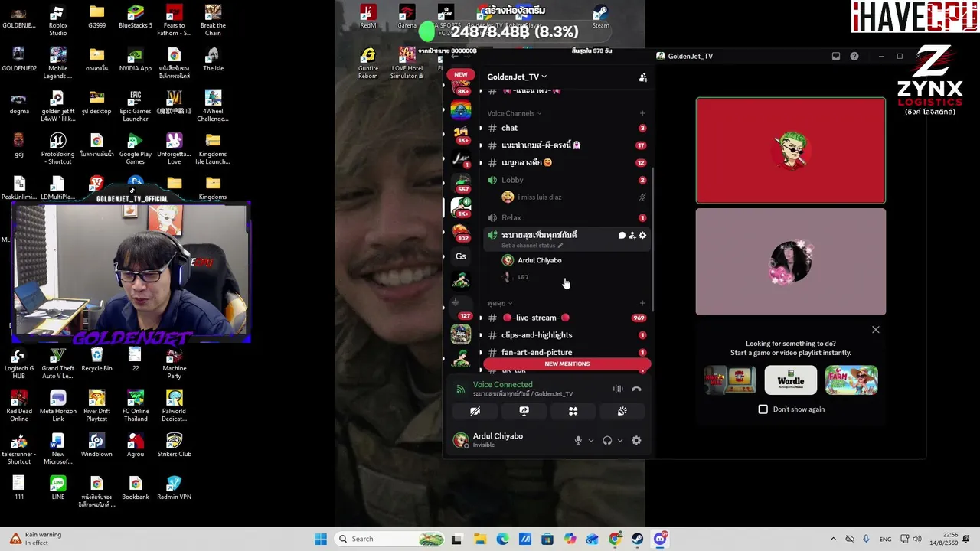980x551 pixels.
Task: Select the Roblox Studio desktop icon
Action: pyautogui.click(x=57, y=20)
